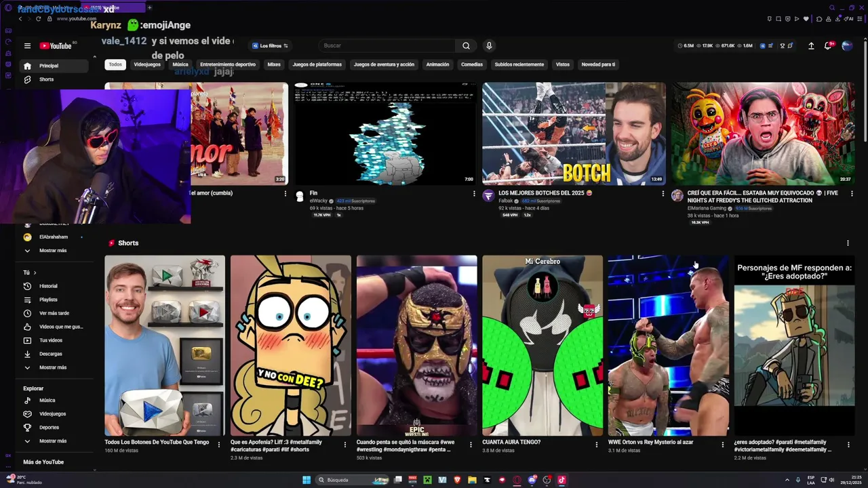This screenshot has width=868, height=488.
Task: Open the notifications bell
Action: [x=828, y=45]
